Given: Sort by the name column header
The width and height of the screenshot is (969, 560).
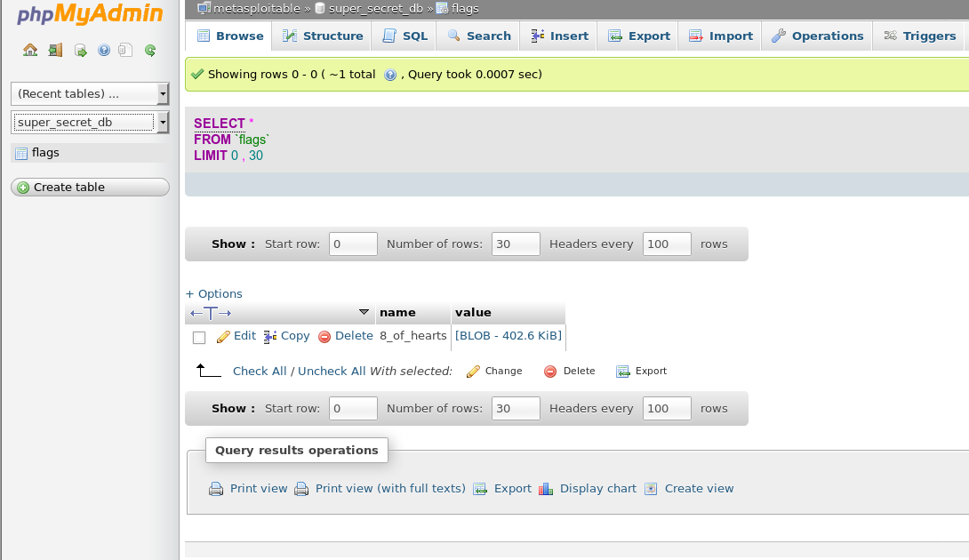Looking at the screenshot, I should (397, 313).
